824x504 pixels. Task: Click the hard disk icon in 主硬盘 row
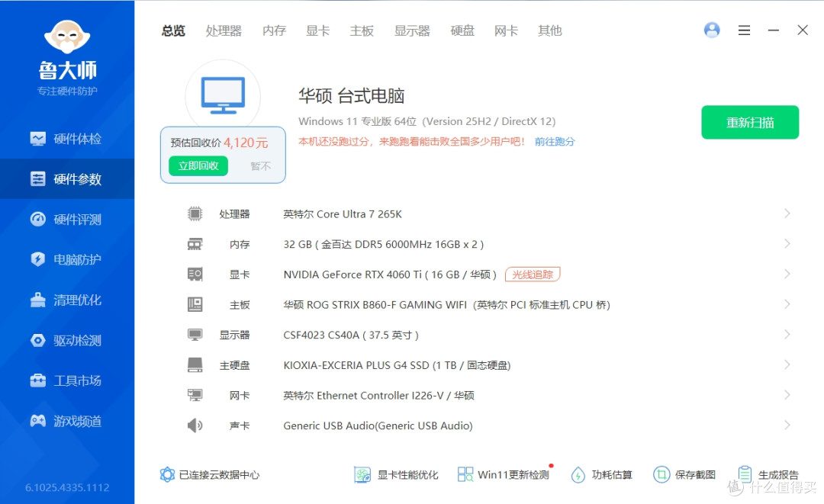point(195,365)
